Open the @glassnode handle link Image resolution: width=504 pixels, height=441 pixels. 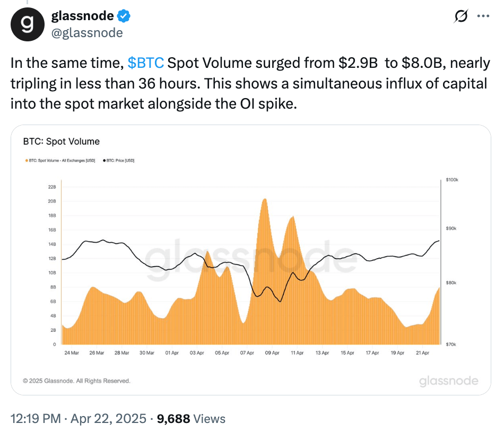87,33
